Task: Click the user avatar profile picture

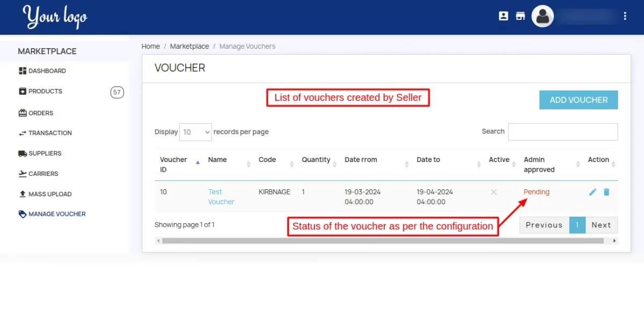Action: [x=543, y=16]
